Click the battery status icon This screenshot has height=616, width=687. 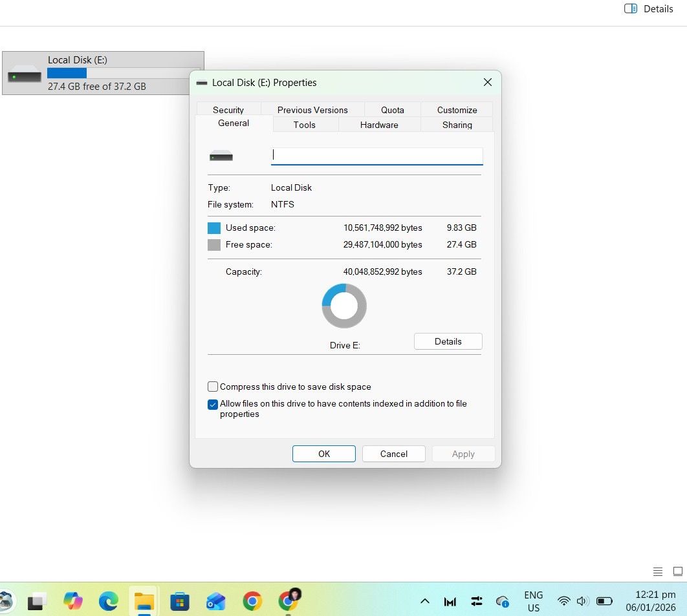[604, 601]
